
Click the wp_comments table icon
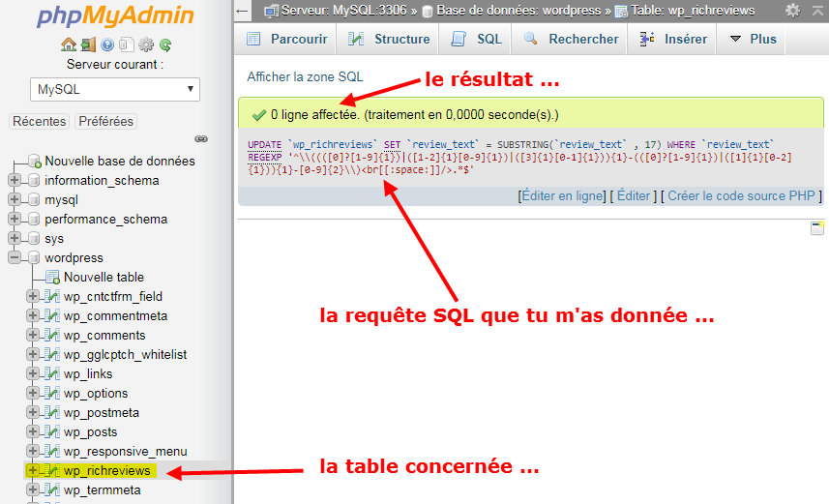click(x=52, y=335)
